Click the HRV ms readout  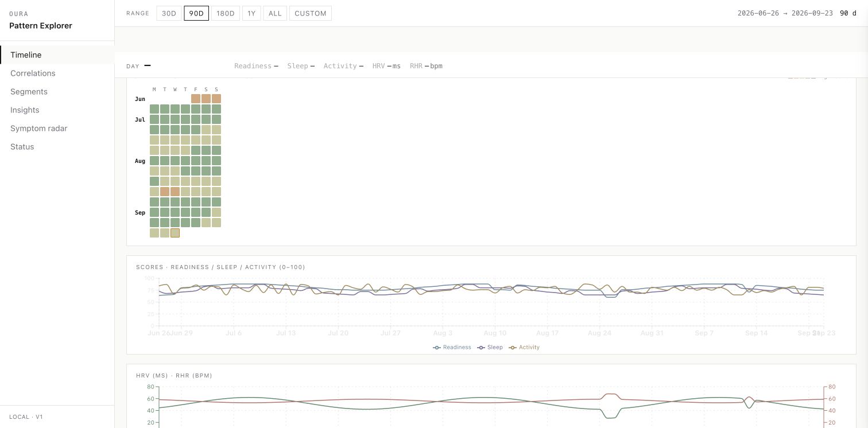(386, 66)
